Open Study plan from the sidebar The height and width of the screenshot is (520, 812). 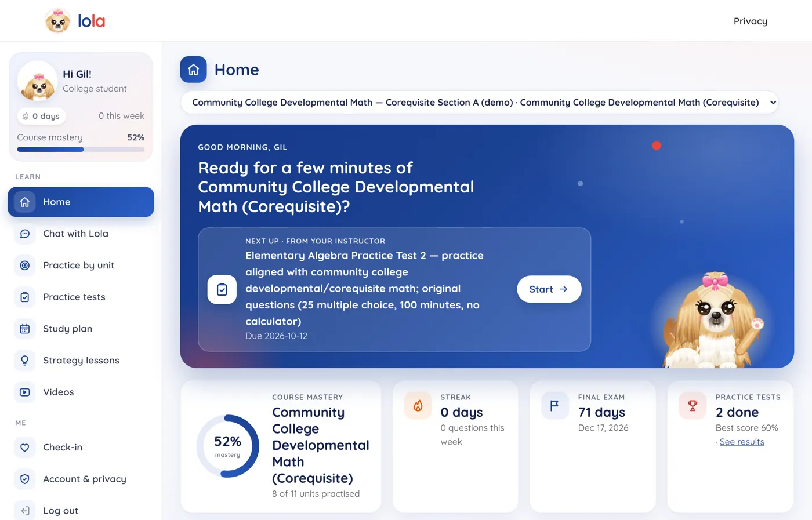pos(81,329)
